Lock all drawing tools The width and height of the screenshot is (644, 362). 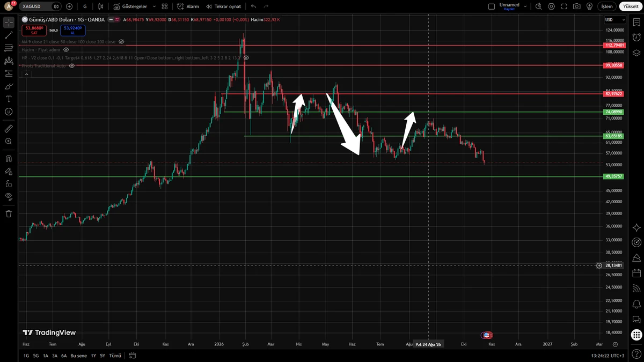9,183
